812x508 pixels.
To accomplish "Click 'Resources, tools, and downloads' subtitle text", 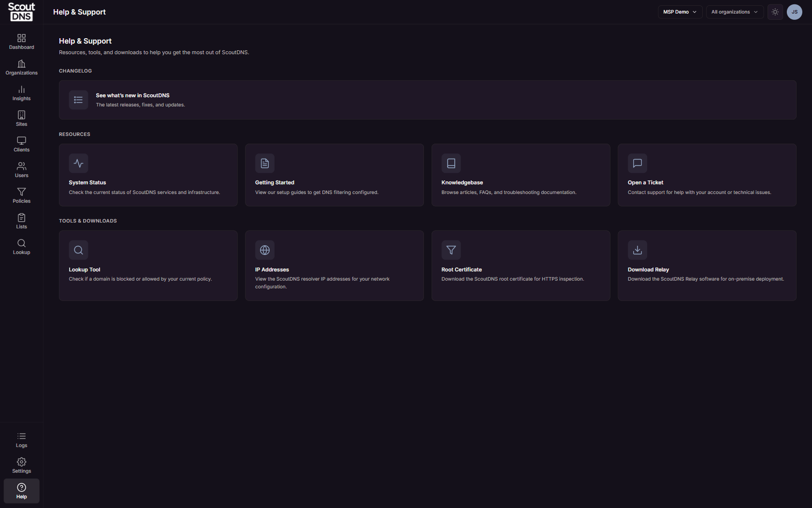I will (x=154, y=53).
